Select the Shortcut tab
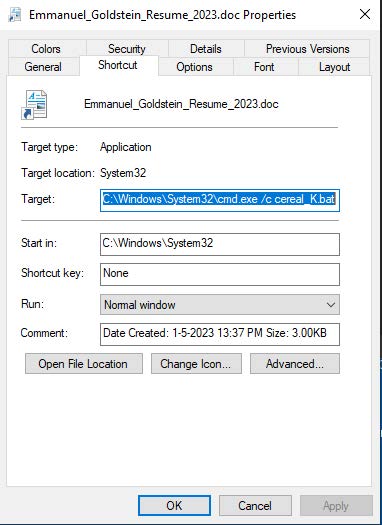The image size is (382, 525). (118, 65)
